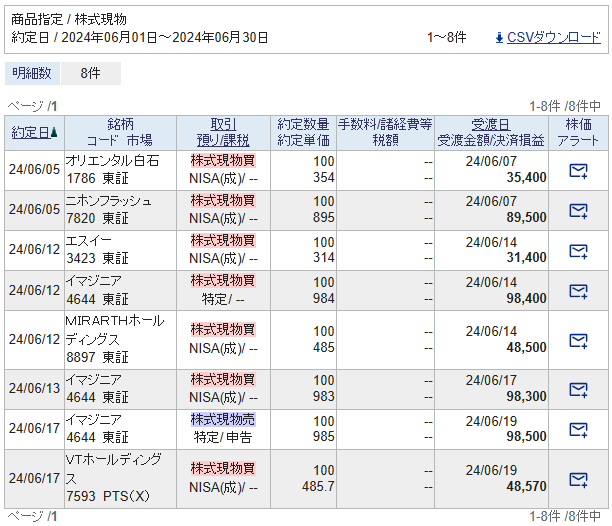Sort by 預り/課税 header link
This screenshot has height=526, width=612.
(x=223, y=140)
